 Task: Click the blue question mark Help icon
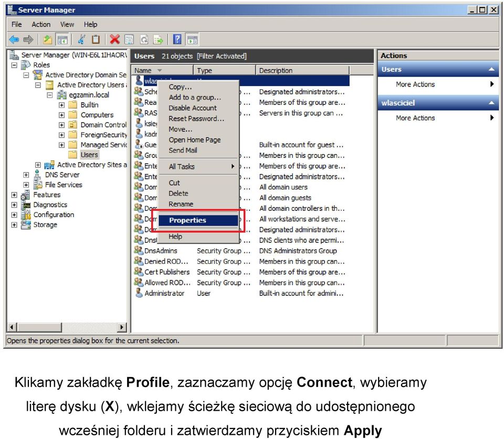click(x=177, y=39)
